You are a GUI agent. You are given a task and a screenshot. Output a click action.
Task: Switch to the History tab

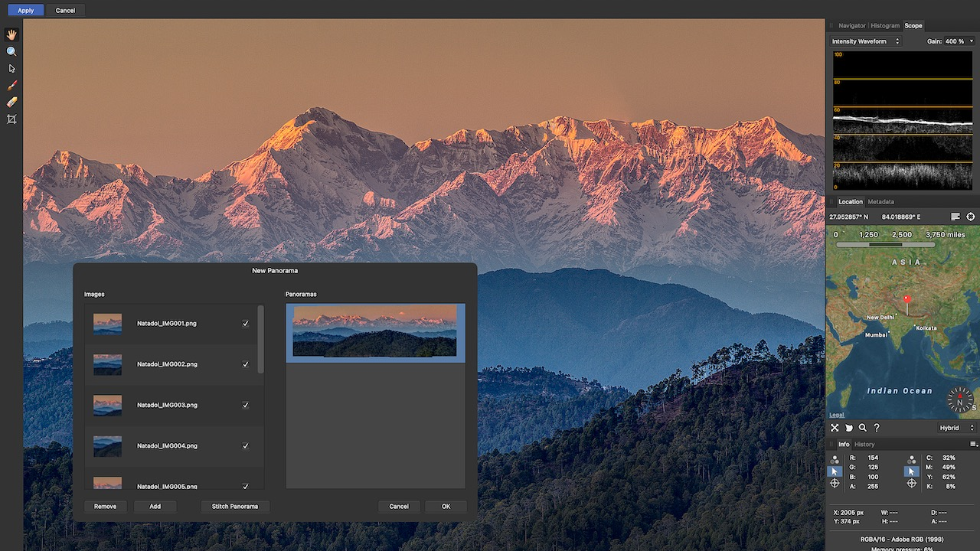click(x=864, y=444)
